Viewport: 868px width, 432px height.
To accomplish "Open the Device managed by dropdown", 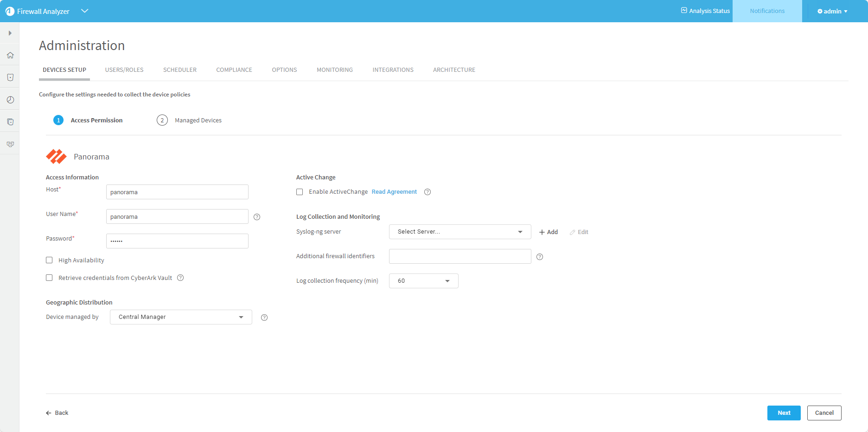I will click(181, 317).
